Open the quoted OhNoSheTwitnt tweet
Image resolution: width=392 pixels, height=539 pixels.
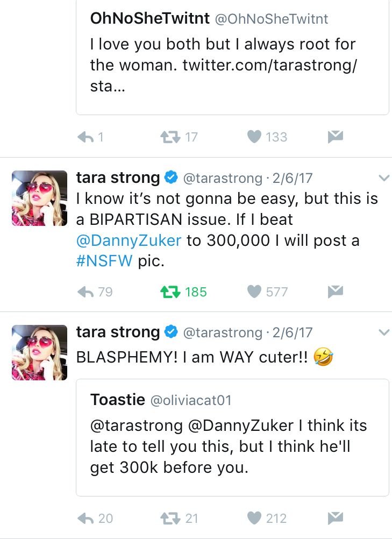(x=232, y=54)
